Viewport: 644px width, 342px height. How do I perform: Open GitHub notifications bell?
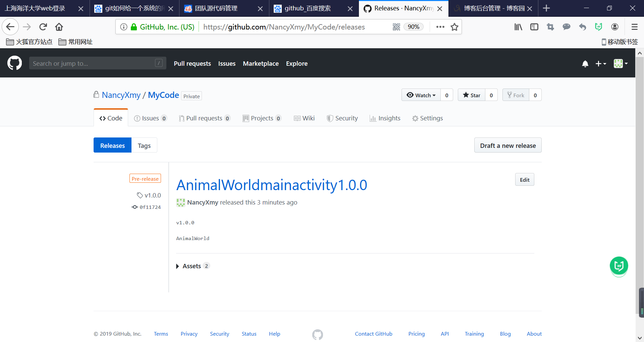pyautogui.click(x=585, y=64)
